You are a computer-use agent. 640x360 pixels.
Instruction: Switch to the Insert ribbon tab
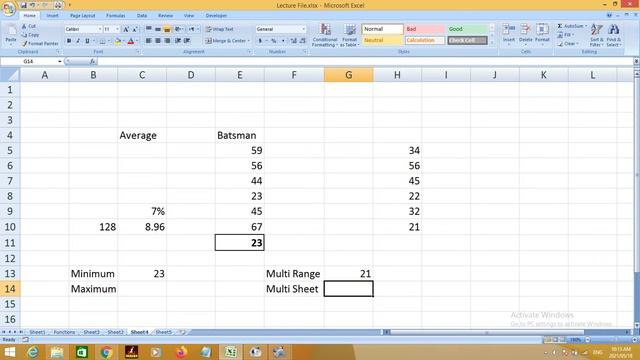tap(52, 16)
